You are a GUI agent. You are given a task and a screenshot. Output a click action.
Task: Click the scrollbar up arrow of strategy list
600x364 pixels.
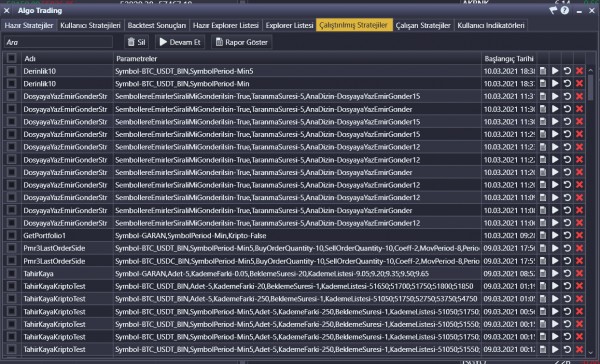591,71
